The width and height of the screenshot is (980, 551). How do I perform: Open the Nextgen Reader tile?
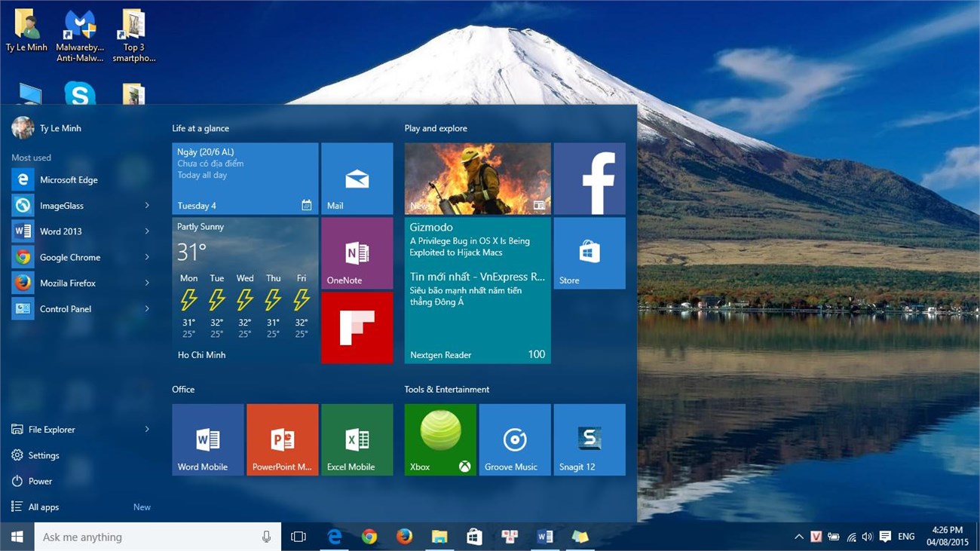pyautogui.click(x=478, y=290)
